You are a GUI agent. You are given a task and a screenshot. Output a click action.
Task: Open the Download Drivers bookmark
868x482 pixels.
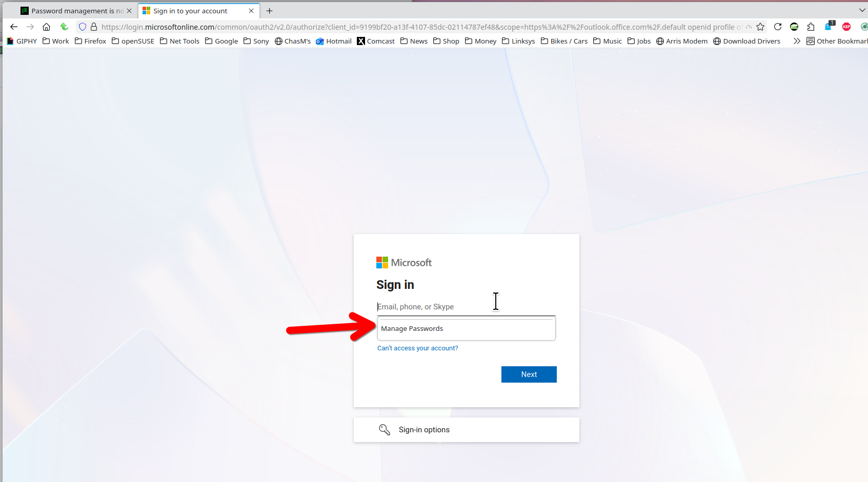pos(747,41)
